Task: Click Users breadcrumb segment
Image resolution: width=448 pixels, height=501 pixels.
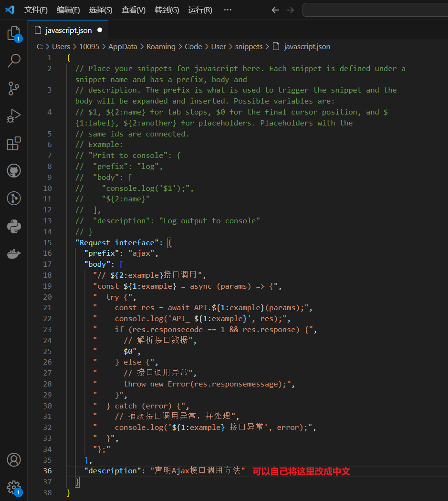Action: [61, 47]
